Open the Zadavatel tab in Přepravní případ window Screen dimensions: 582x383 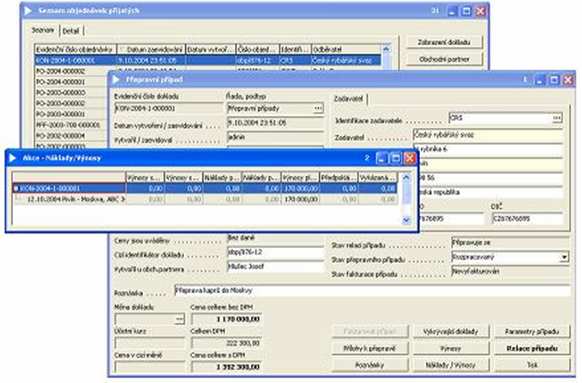[x=348, y=99]
